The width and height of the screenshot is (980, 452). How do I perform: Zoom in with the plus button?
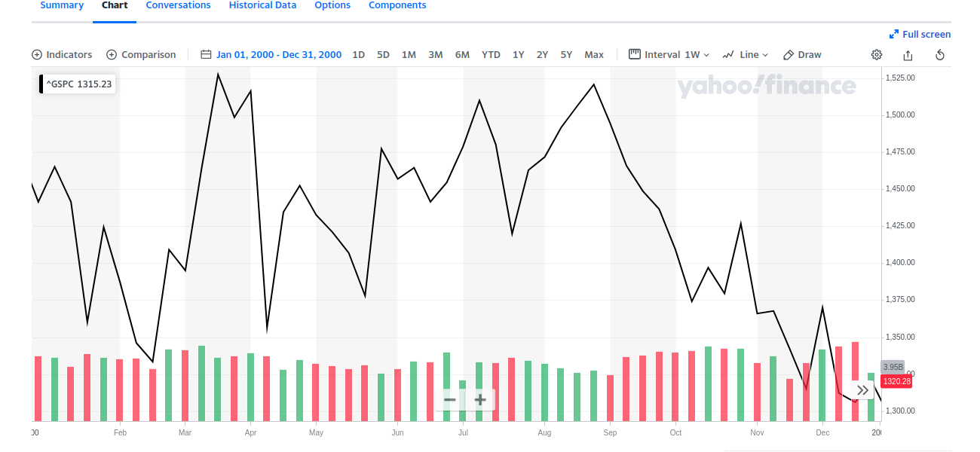click(480, 400)
